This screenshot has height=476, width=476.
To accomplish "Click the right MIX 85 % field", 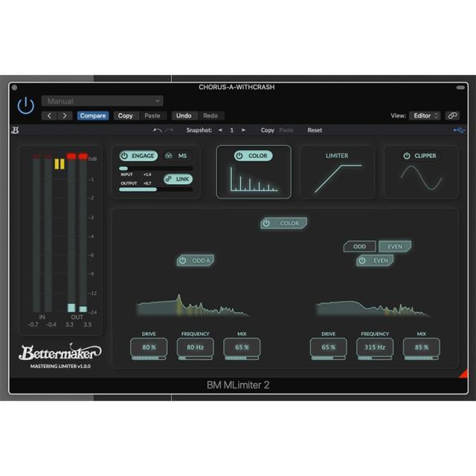I will tap(422, 349).
